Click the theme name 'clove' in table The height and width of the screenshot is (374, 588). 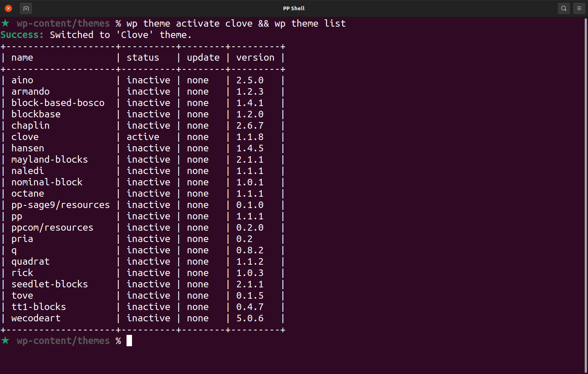[x=25, y=137]
